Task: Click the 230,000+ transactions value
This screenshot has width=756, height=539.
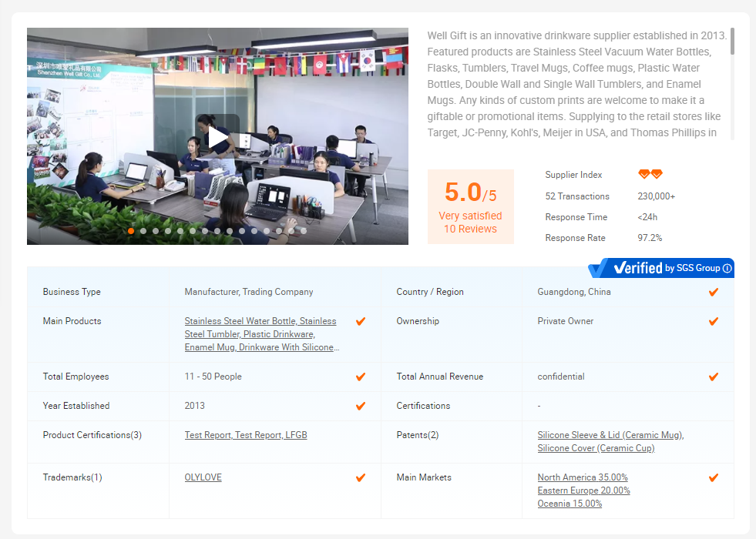Action: pyautogui.click(x=656, y=196)
